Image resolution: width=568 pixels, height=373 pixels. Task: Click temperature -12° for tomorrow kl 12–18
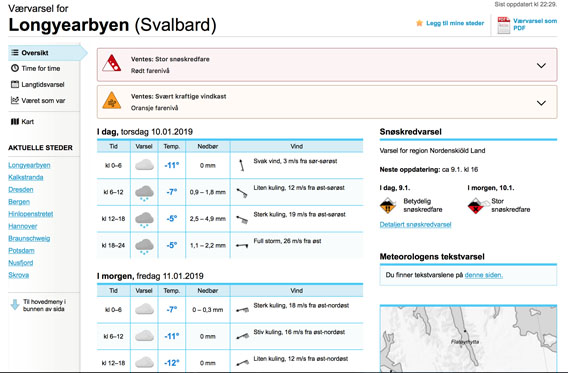coord(172,362)
